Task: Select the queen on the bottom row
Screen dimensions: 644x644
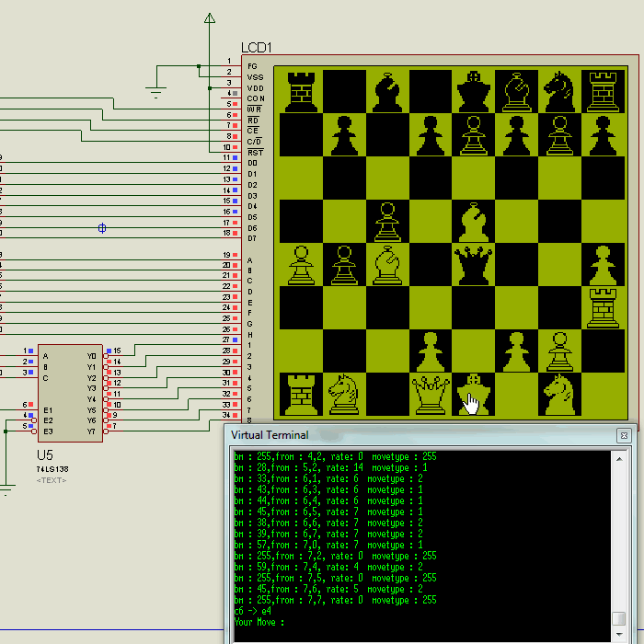Action: pos(430,395)
